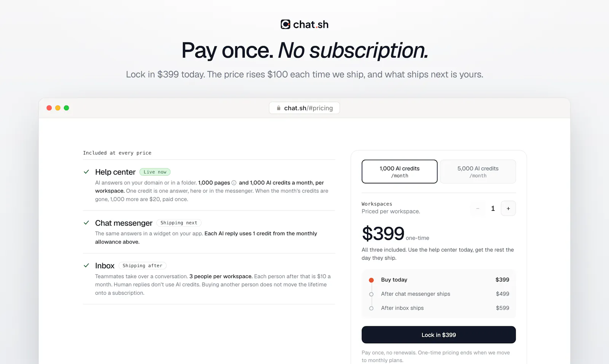This screenshot has width=609, height=364.
Task: Click the lock icon in the address bar
Action: click(x=279, y=108)
